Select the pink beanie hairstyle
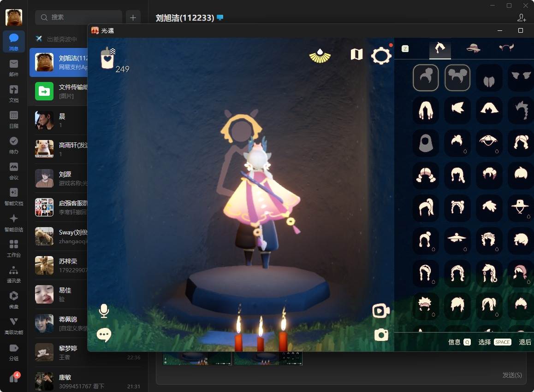The image size is (534, 392). (x=520, y=273)
